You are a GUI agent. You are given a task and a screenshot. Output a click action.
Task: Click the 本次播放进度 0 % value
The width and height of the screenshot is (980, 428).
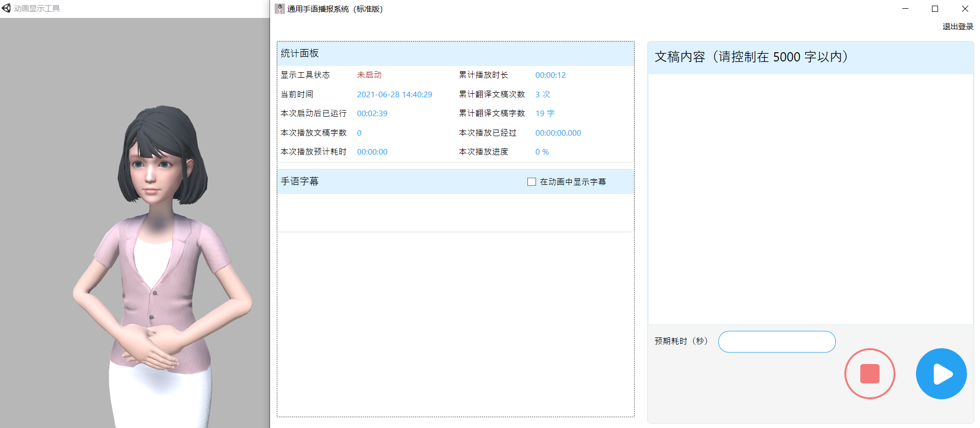[x=542, y=152]
